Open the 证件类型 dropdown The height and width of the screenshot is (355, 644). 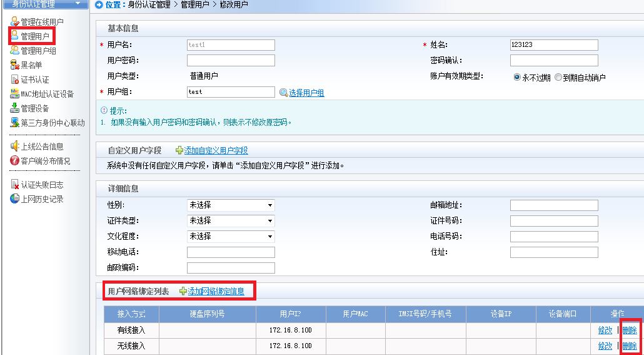[x=231, y=220]
